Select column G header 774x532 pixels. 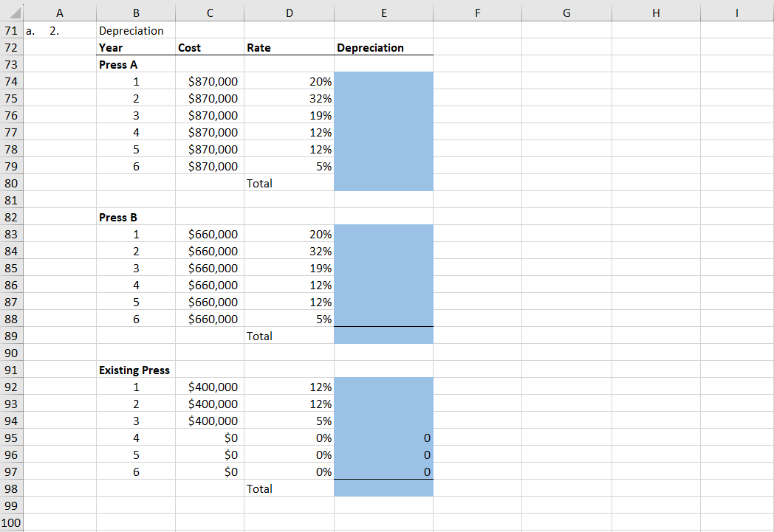566,13
